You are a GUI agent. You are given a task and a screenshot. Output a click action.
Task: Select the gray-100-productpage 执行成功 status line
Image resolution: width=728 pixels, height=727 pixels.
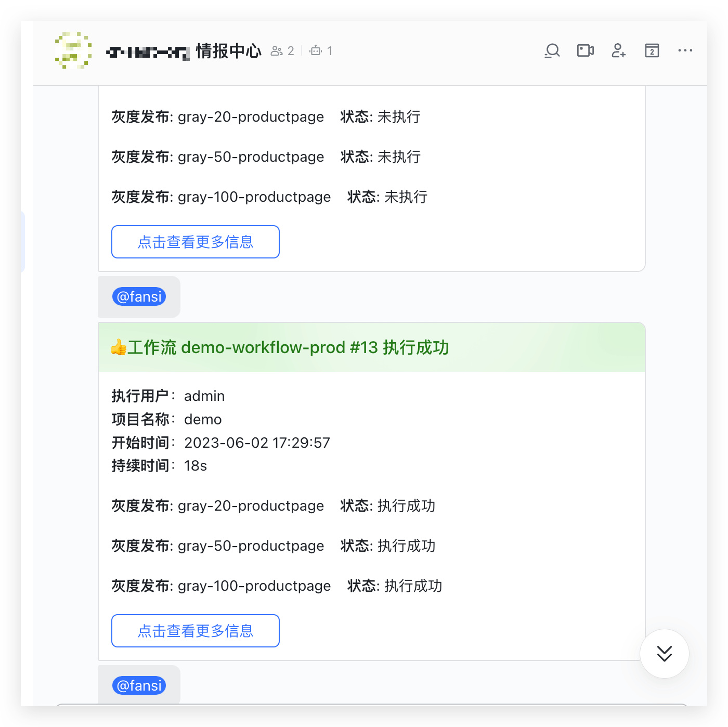point(277,586)
